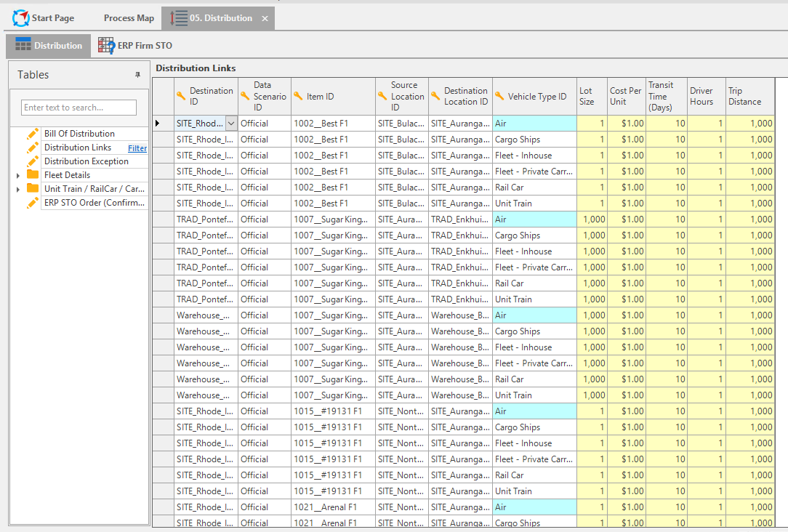Click the Tables panel title
The image size is (788, 532).
[x=33, y=75]
